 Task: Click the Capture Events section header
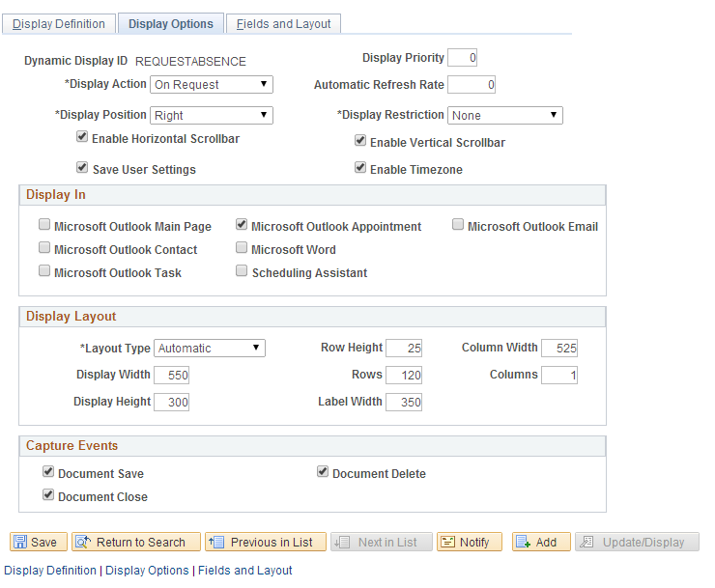312,446
